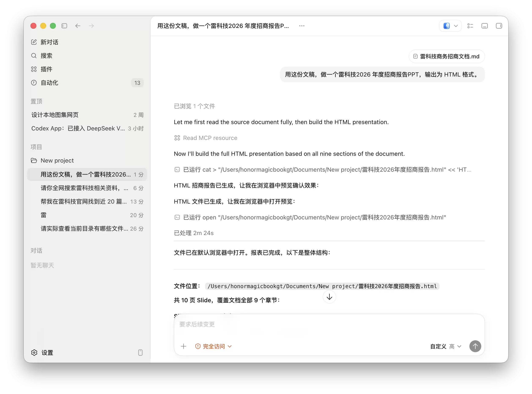Toggle the bottom panel layout icon

[x=484, y=26]
